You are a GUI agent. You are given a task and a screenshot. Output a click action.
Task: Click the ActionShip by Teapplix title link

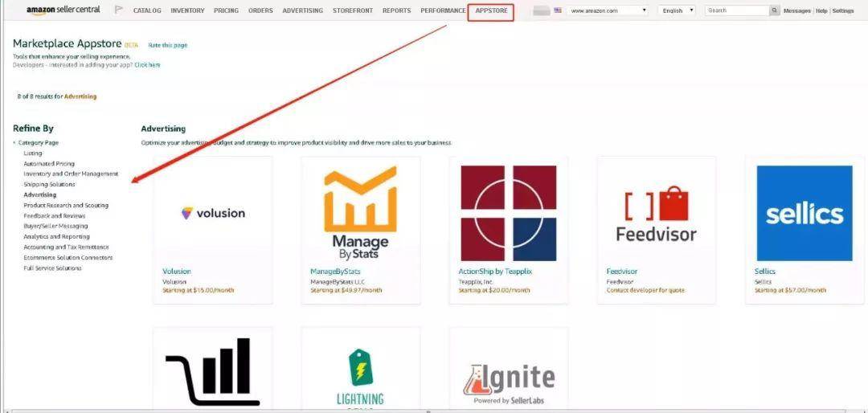tap(495, 272)
